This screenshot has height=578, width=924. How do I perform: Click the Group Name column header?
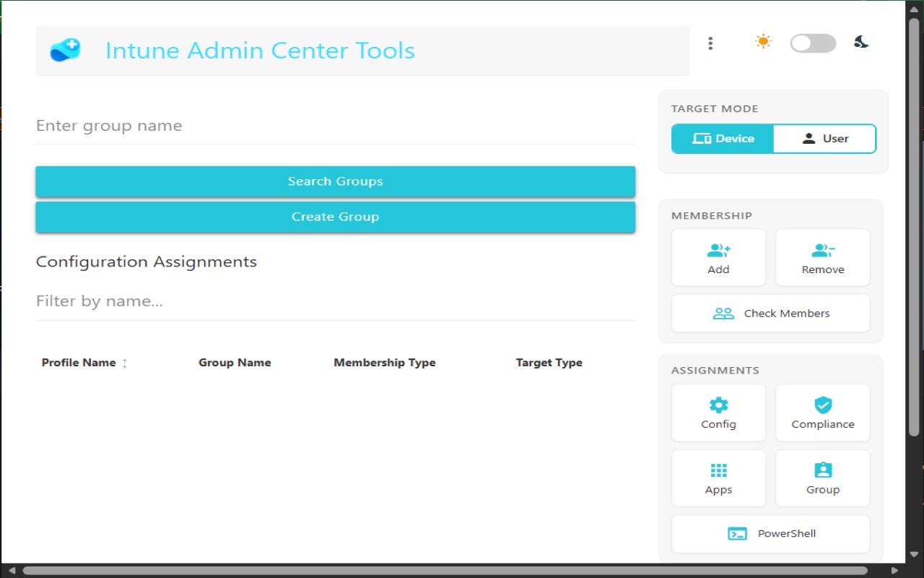tap(235, 363)
